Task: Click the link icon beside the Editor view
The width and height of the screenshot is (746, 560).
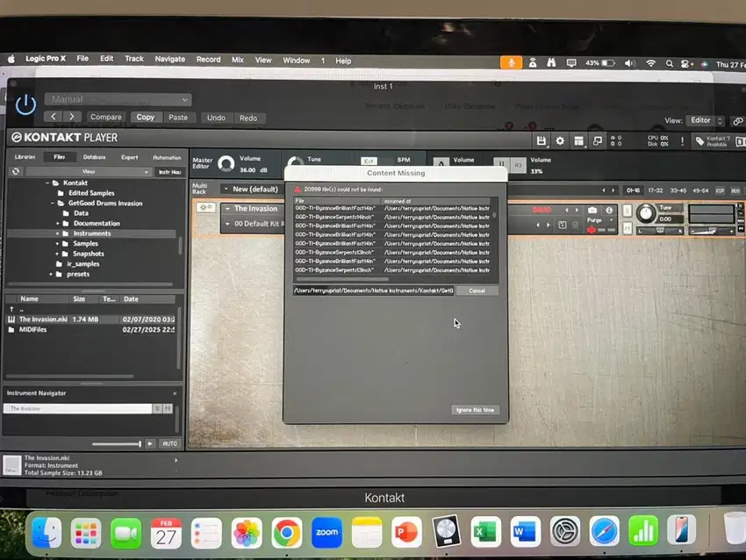Action: coord(737,121)
